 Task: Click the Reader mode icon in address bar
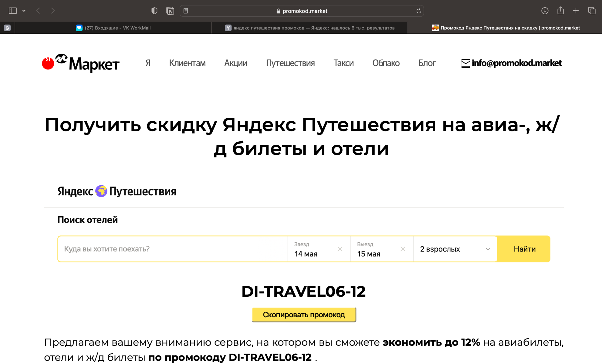pyautogui.click(x=186, y=11)
